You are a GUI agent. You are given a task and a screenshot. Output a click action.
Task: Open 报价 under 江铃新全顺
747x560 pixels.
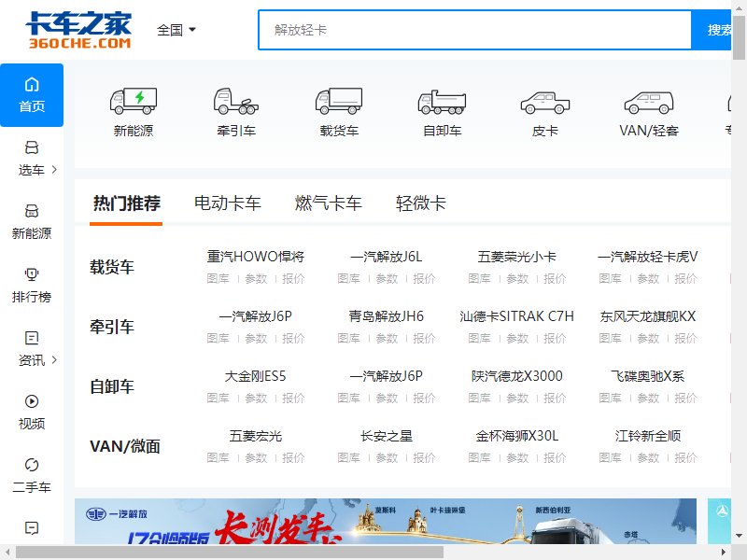[x=685, y=457]
